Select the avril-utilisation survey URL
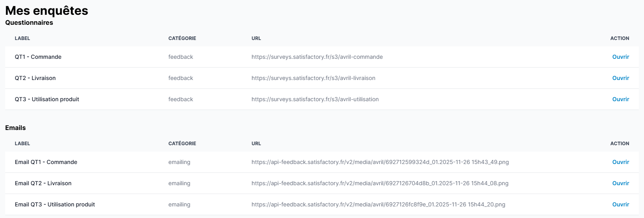 click(315, 99)
